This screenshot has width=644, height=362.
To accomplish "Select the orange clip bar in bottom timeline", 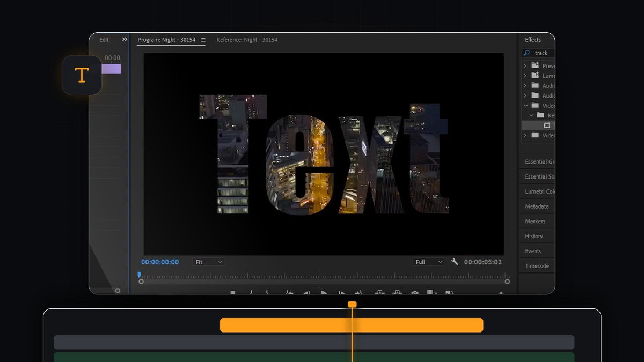I will (352, 325).
